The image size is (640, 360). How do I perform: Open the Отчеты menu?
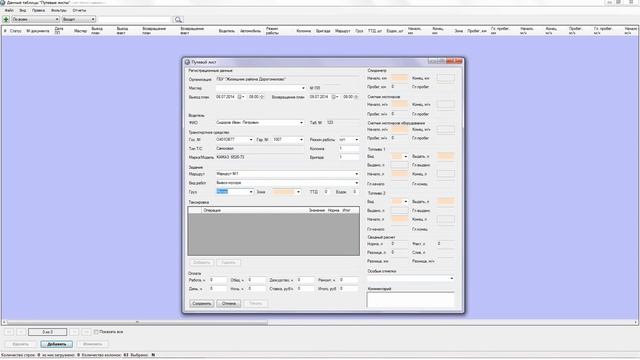[x=79, y=10]
